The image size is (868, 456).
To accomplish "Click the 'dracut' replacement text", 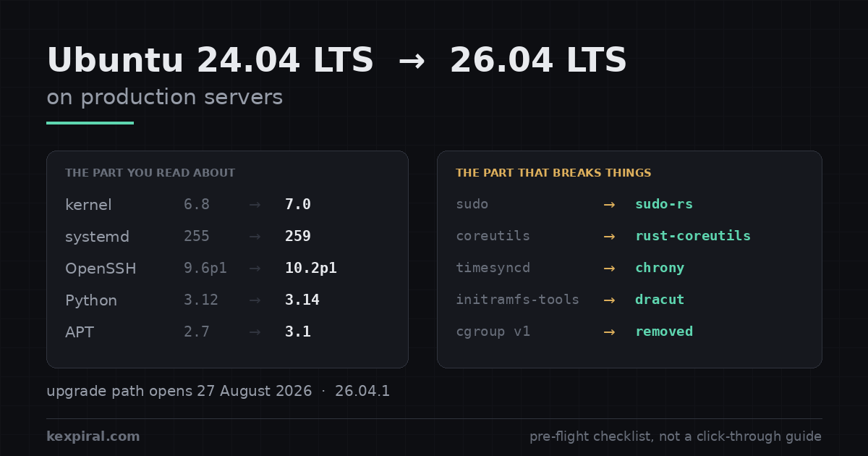I will point(660,300).
